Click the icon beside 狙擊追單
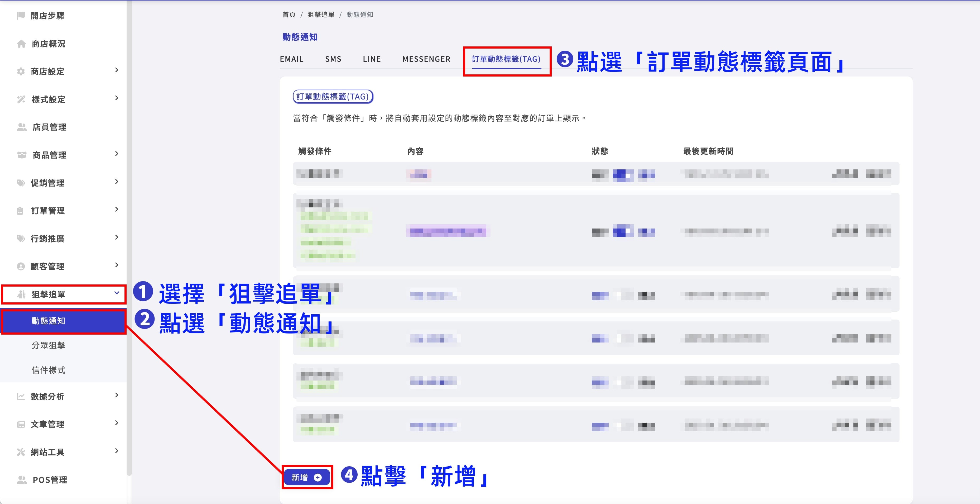 [21, 294]
